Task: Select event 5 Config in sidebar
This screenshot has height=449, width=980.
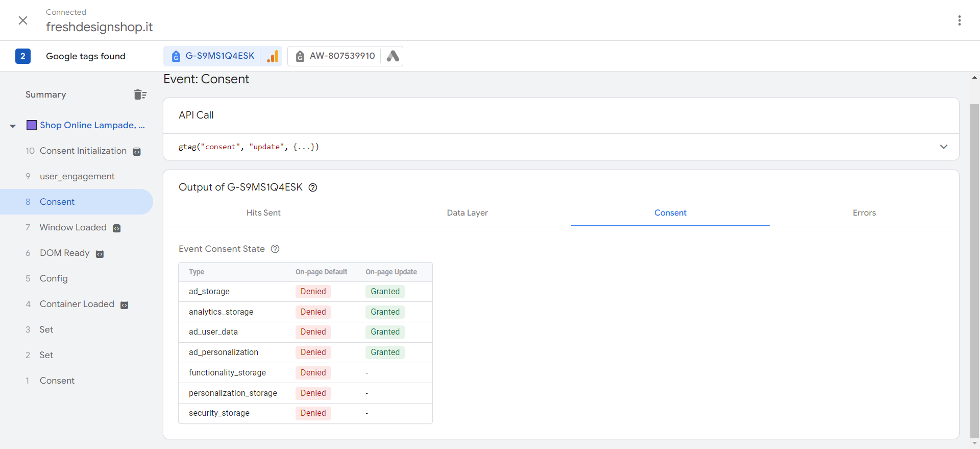Action: point(54,278)
